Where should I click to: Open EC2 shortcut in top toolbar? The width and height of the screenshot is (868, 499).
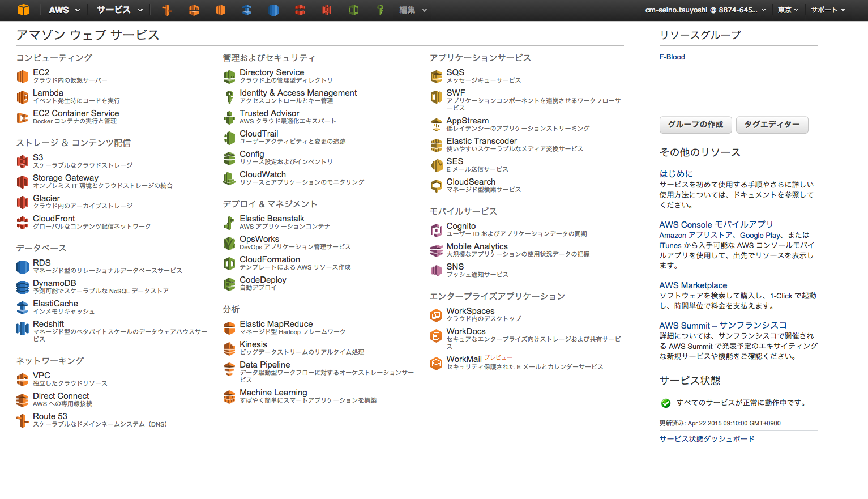click(x=220, y=10)
